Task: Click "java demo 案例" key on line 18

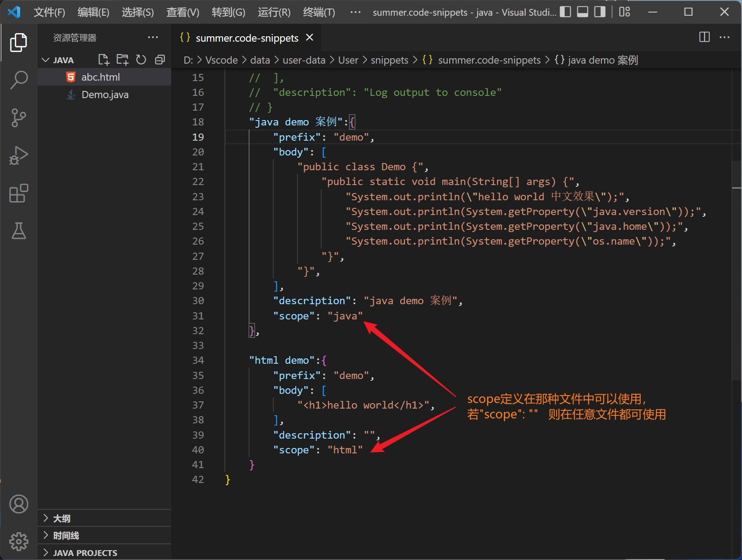Action: coord(296,122)
